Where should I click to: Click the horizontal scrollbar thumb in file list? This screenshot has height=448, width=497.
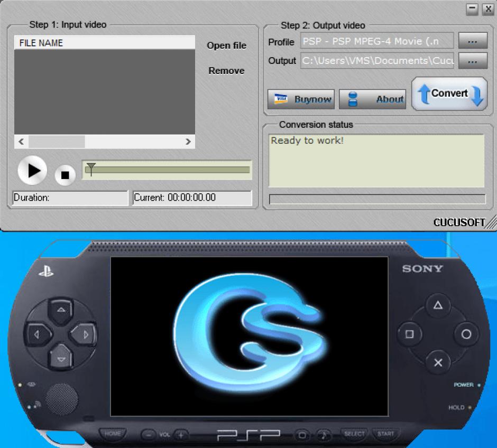(x=57, y=142)
